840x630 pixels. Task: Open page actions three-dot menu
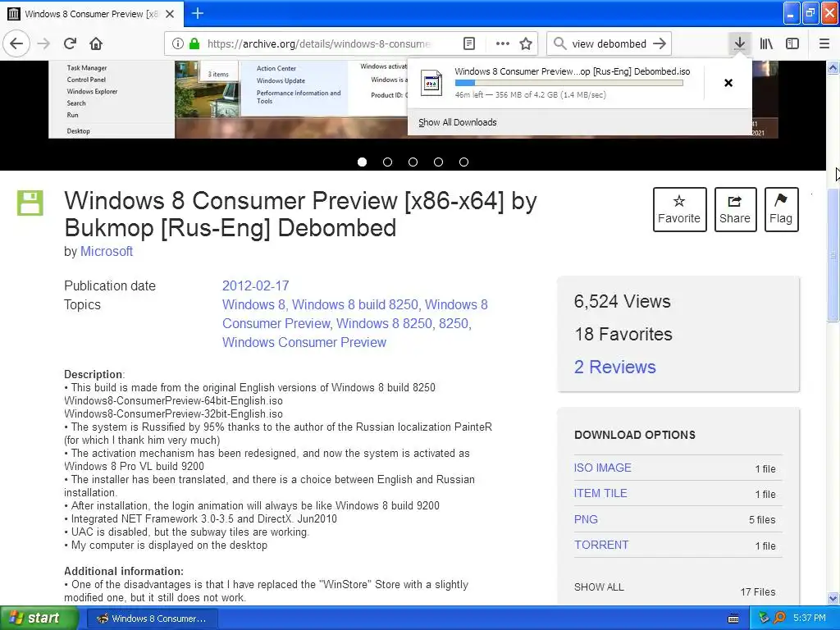pyautogui.click(x=503, y=43)
